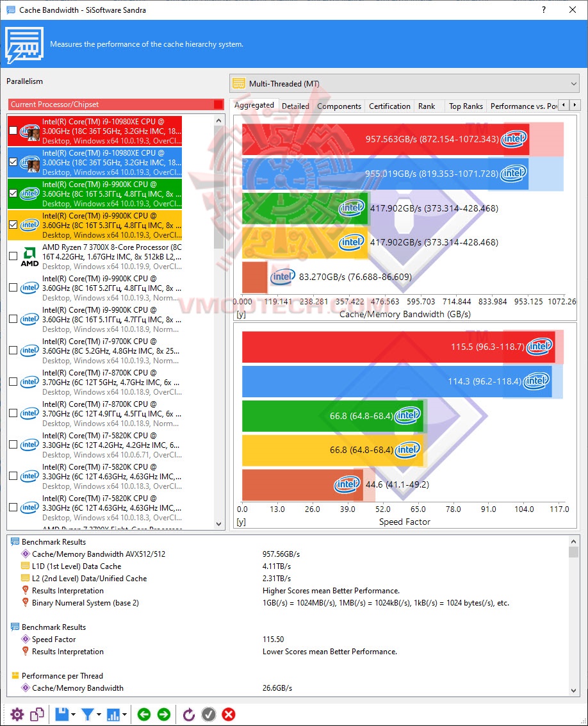588x726 pixels.
Task: Click the copy results icon
Action: click(37, 714)
